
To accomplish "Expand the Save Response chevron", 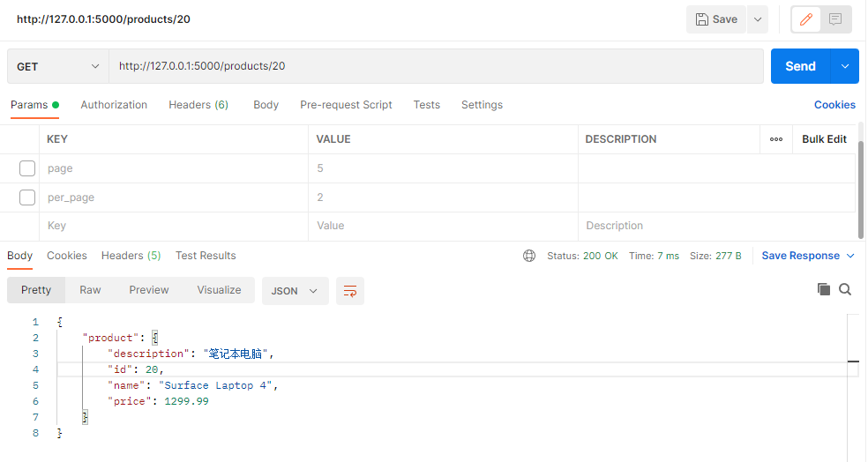I will pos(851,256).
